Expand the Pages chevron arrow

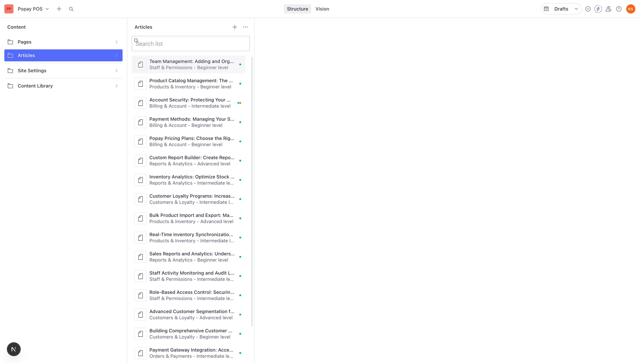(x=117, y=42)
